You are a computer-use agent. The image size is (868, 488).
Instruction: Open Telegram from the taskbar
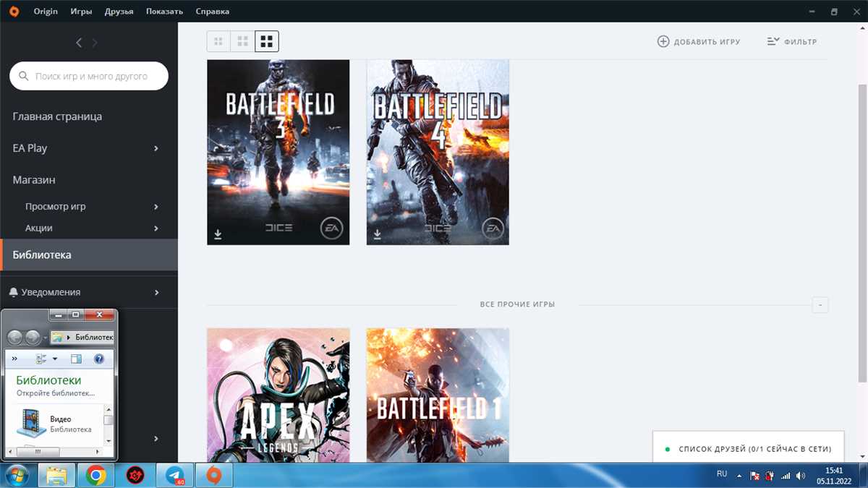click(x=174, y=475)
